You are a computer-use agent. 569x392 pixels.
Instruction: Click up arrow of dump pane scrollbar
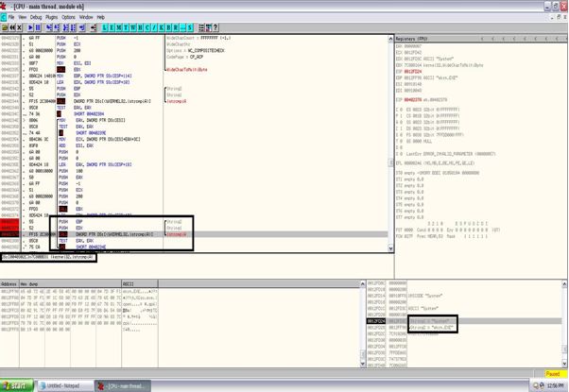click(x=363, y=284)
